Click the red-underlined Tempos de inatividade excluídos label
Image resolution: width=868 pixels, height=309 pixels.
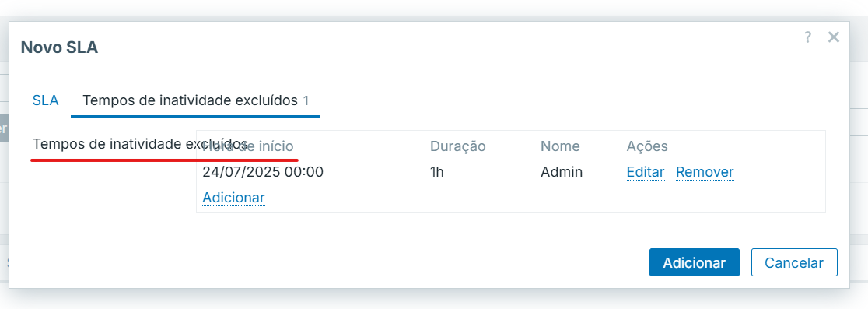(x=141, y=144)
